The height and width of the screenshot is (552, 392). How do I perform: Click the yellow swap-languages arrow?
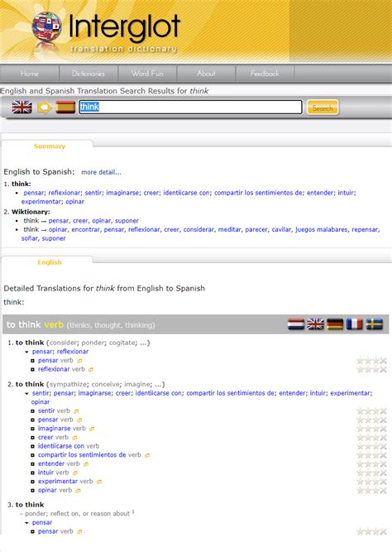tap(45, 108)
